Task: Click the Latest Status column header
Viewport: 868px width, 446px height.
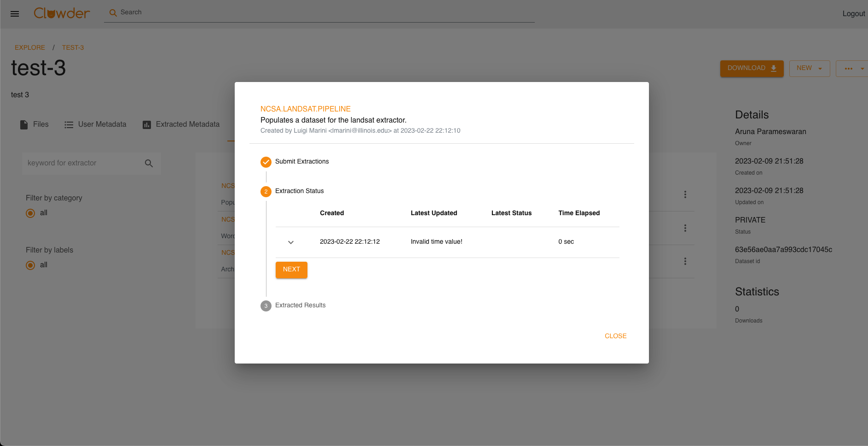Action: tap(511, 213)
